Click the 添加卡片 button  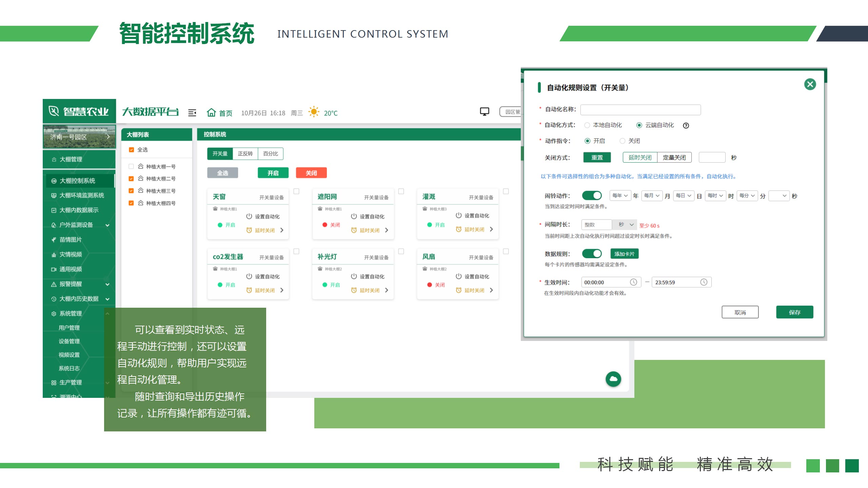[624, 254]
